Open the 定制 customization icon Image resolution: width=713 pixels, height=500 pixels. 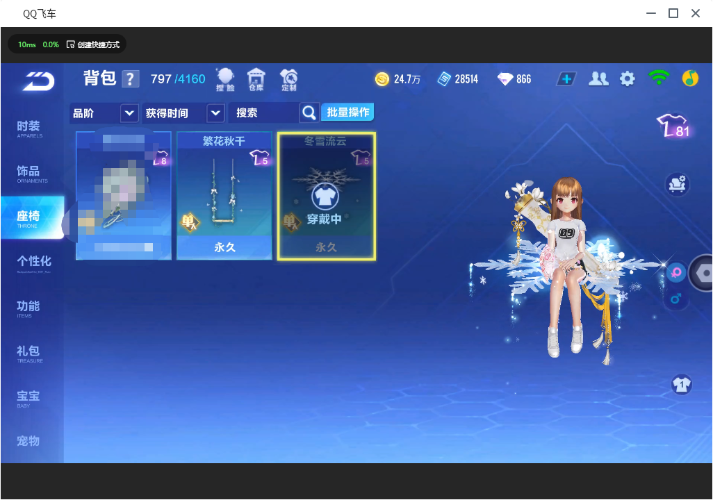[289, 80]
